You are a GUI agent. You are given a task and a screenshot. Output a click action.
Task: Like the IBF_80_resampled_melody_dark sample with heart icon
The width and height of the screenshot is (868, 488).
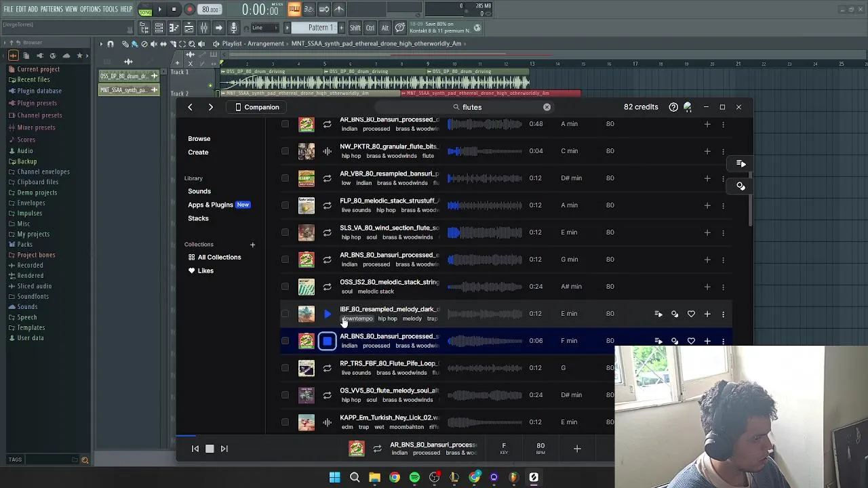coord(691,314)
